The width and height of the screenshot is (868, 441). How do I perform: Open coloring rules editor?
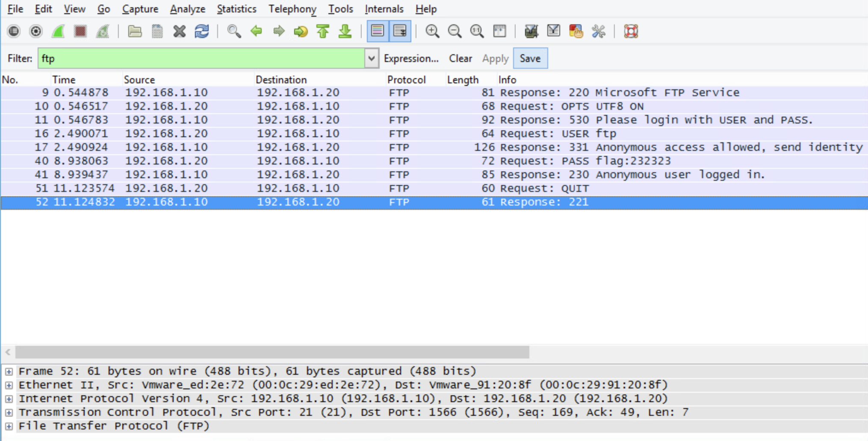click(x=576, y=31)
